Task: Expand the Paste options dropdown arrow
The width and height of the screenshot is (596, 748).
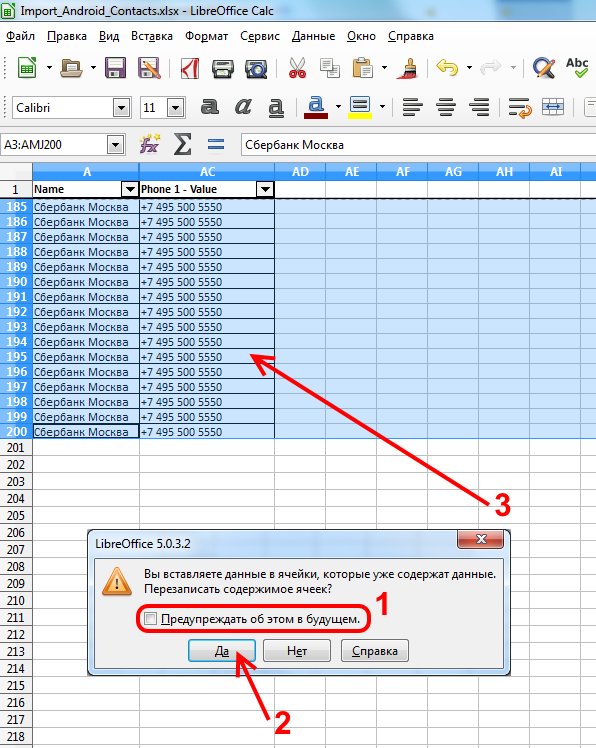Action: tap(384, 68)
